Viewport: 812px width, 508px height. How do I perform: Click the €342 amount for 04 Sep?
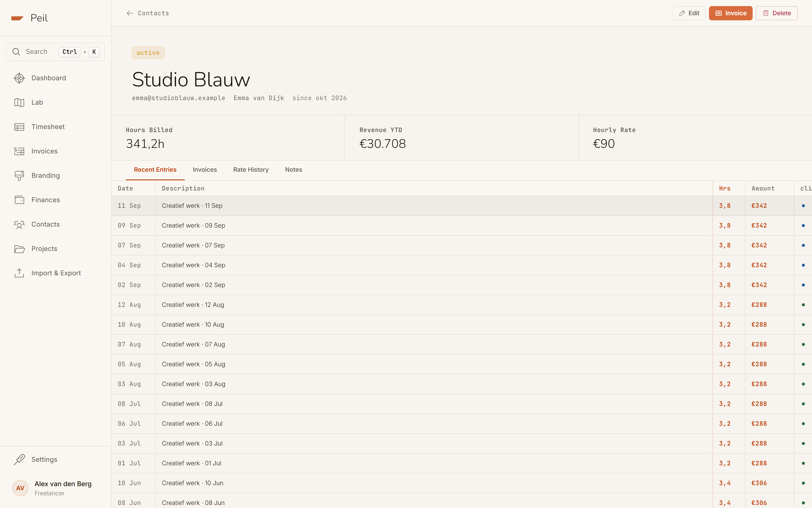(759, 265)
